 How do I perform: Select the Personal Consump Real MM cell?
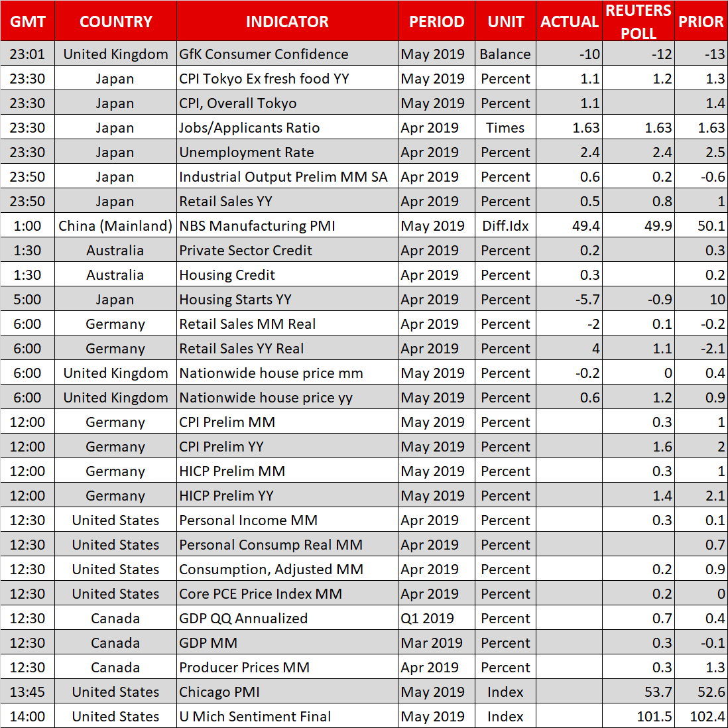pyautogui.click(x=287, y=544)
